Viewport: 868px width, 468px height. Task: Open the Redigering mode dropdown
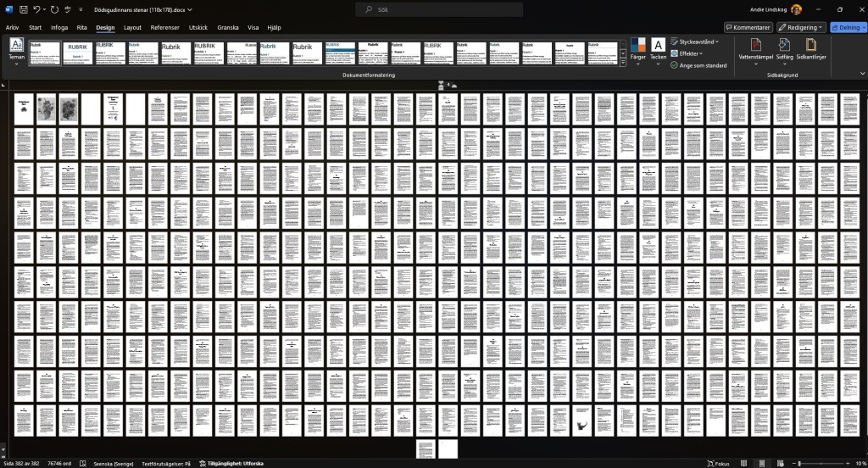point(802,27)
